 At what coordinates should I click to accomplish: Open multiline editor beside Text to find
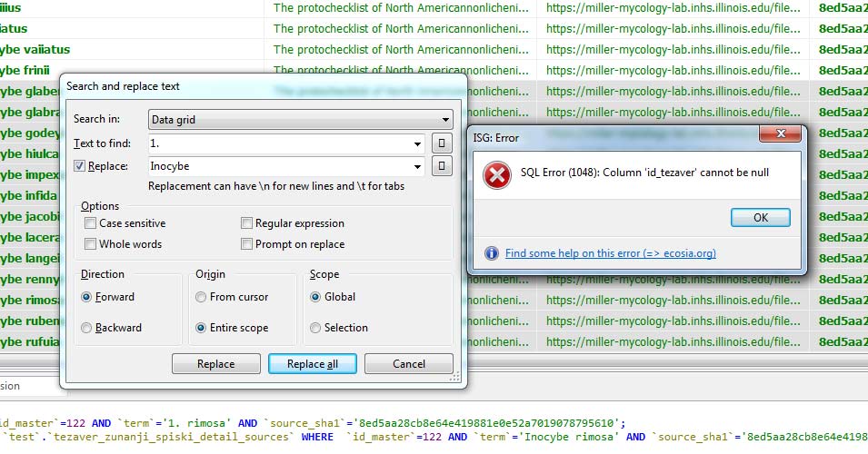[x=441, y=143]
